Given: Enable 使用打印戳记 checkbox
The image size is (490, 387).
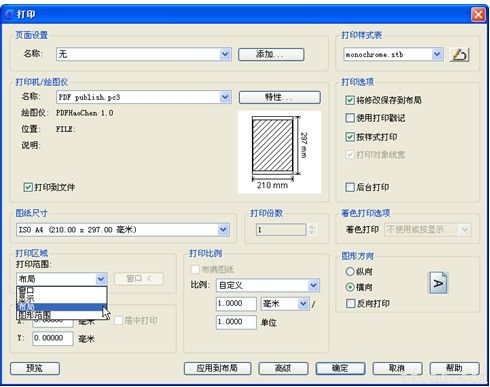Looking at the screenshot, I should pyautogui.click(x=350, y=118).
